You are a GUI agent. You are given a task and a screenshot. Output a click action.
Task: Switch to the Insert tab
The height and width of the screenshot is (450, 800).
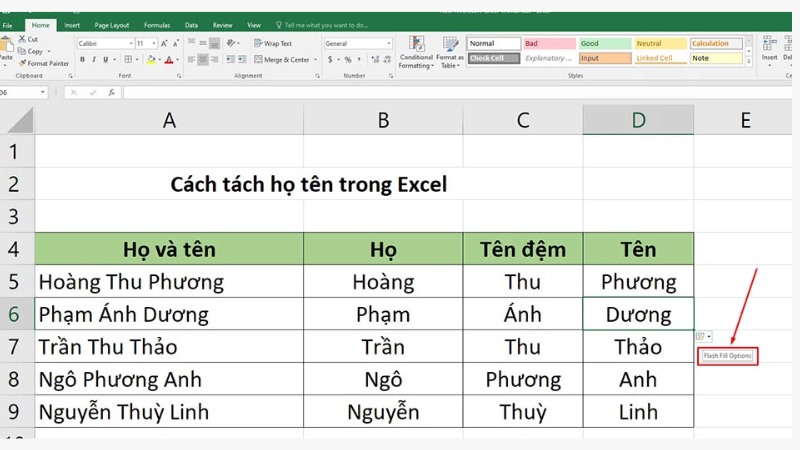(x=72, y=25)
